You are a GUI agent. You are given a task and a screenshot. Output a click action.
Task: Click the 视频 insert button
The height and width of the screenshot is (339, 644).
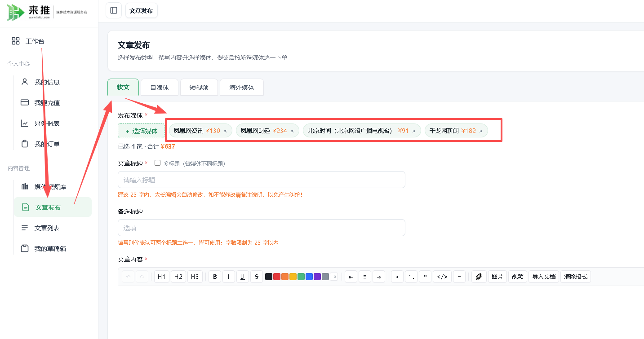click(x=518, y=277)
